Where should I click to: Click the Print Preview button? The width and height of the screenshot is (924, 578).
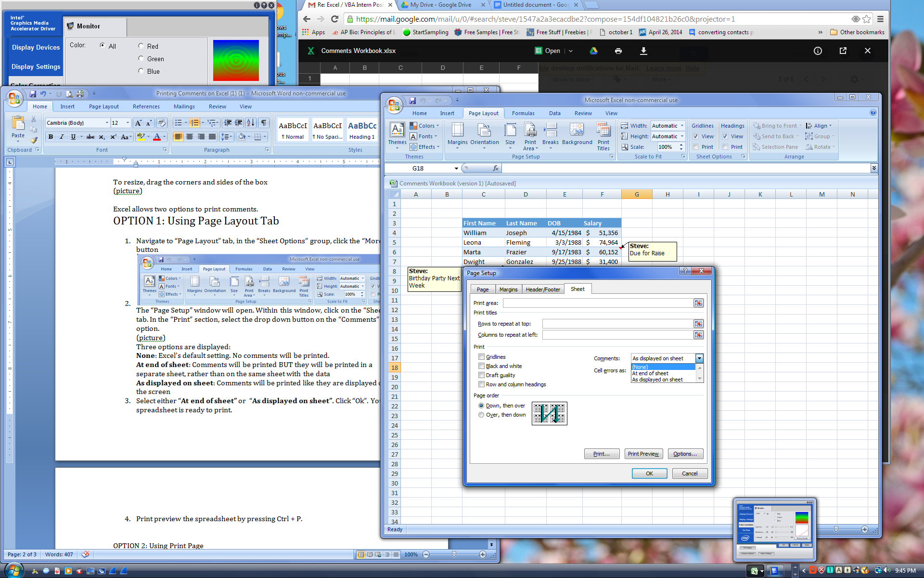[643, 454]
